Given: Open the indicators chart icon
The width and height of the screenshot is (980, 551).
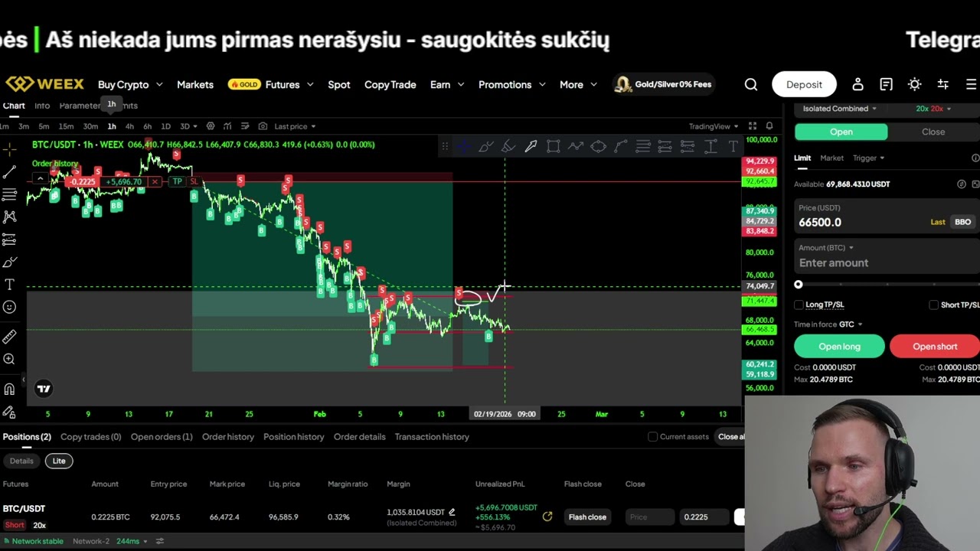Looking at the screenshot, I should click(227, 126).
